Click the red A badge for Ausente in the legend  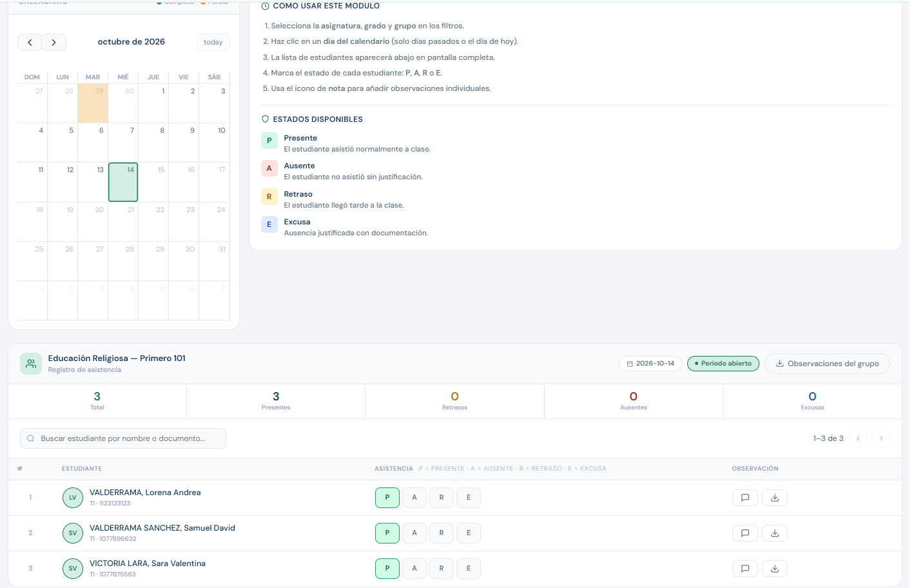point(269,168)
